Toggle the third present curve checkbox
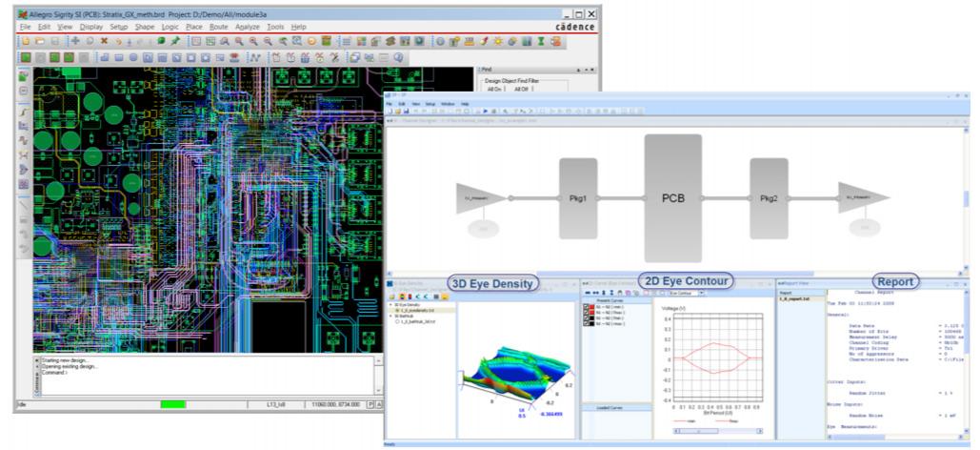 [x=587, y=317]
